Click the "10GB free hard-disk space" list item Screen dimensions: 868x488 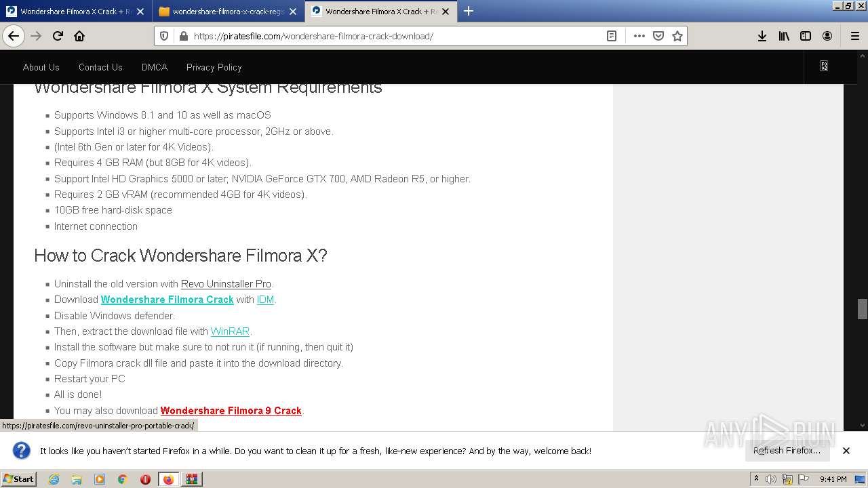113,210
